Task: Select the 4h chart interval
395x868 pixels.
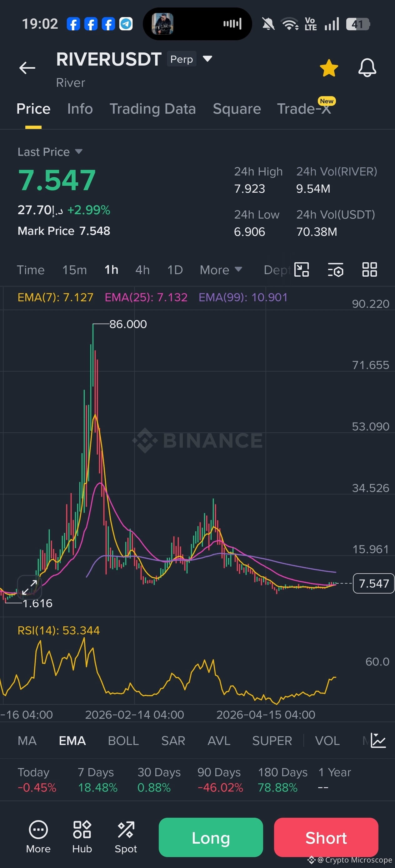Action: pos(142,270)
